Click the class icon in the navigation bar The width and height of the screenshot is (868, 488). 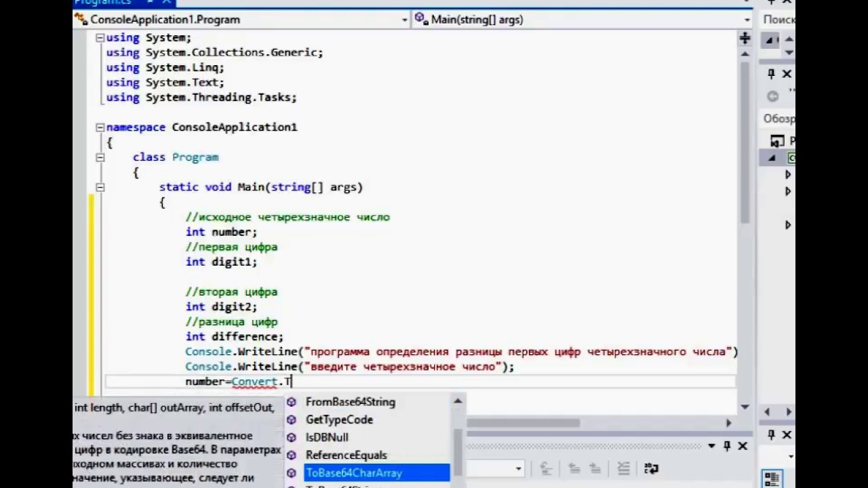81,20
